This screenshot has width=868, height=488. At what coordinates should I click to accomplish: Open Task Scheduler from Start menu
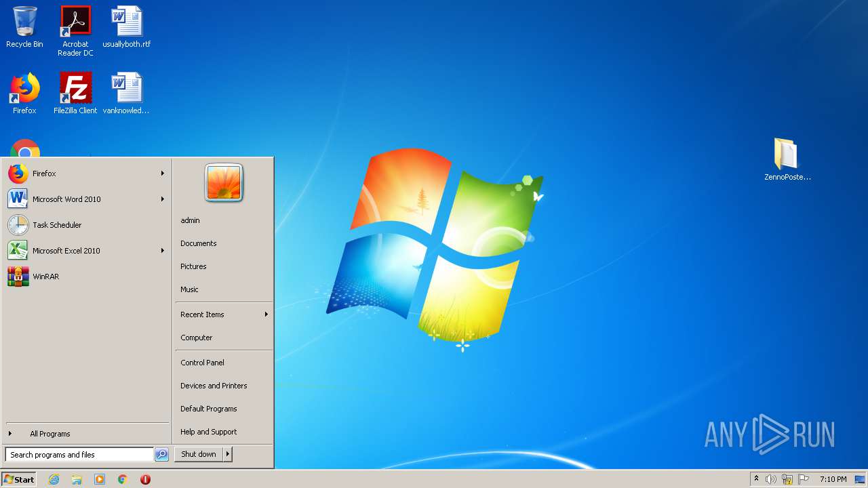87,225
